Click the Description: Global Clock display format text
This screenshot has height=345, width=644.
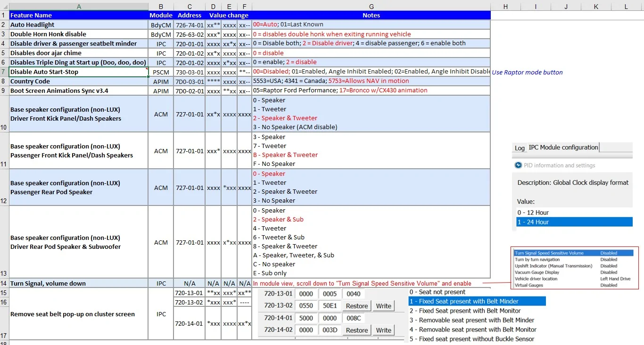[573, 182]
